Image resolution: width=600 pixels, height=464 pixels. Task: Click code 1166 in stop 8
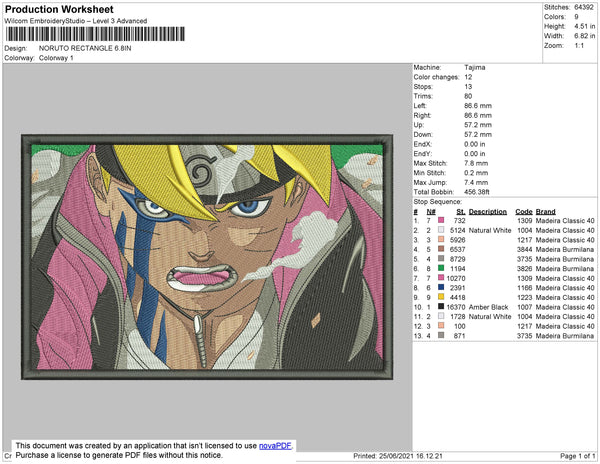[x=525, y=288]
